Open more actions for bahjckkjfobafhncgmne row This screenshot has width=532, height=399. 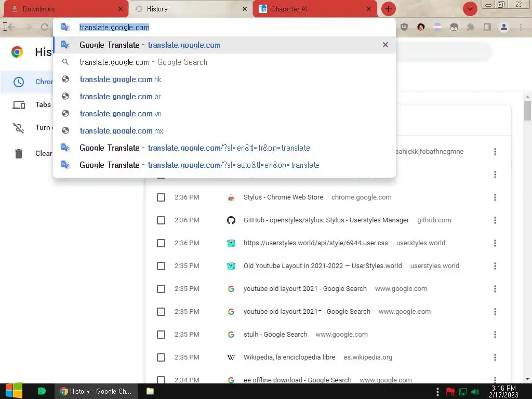pos(495,152)
